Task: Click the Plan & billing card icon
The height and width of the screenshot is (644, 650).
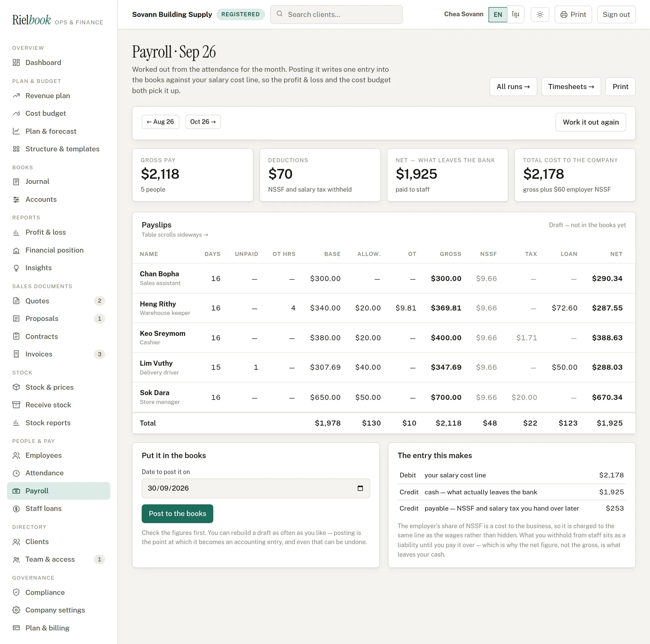Action: (x=16, y=628)
